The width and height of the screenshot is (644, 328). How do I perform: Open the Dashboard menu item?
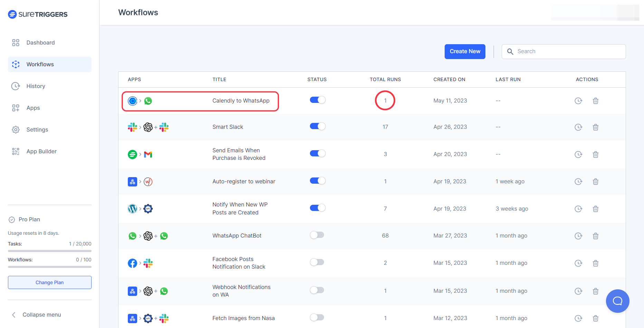point(40,42)
